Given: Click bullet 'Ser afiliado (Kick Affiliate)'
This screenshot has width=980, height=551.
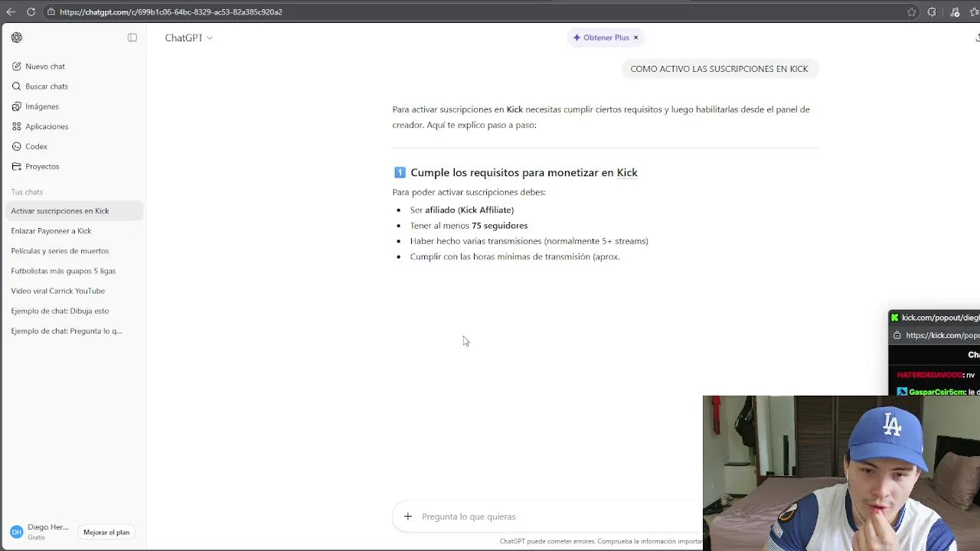Looking at the screenshot, I should 462,210.
